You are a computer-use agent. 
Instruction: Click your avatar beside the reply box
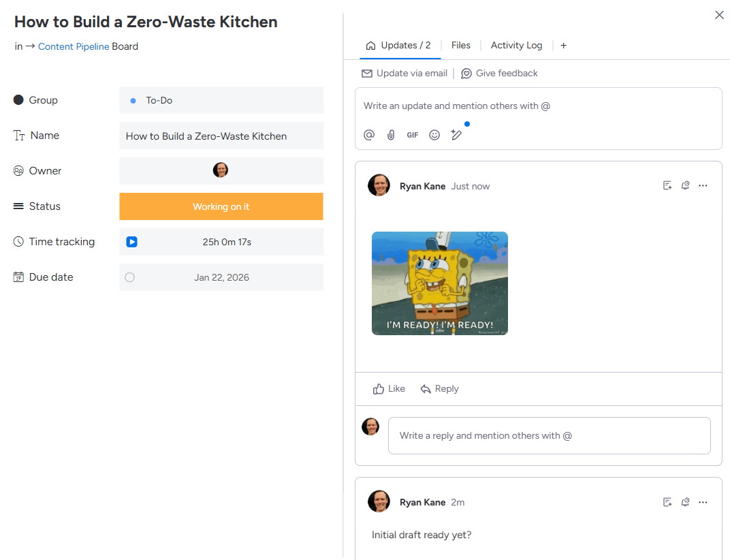pyautogui.click(x=370, y=426)
